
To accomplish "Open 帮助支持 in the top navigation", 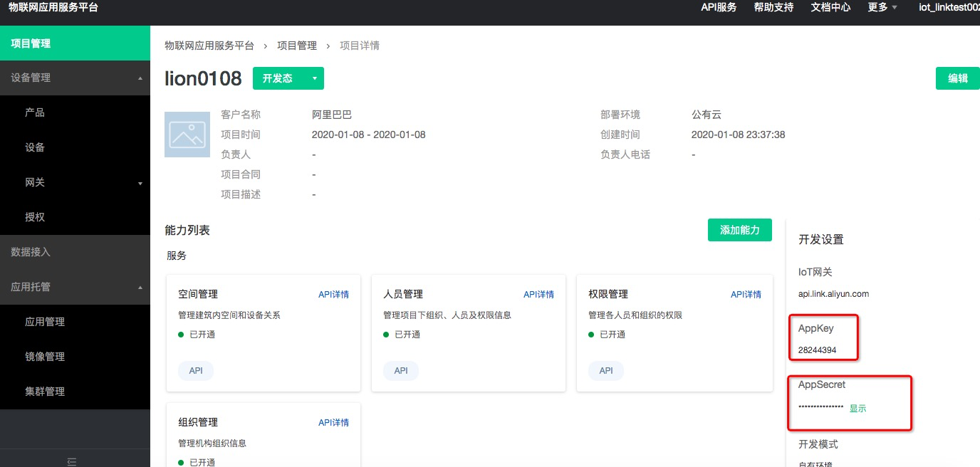I will [x=773, y=7].
